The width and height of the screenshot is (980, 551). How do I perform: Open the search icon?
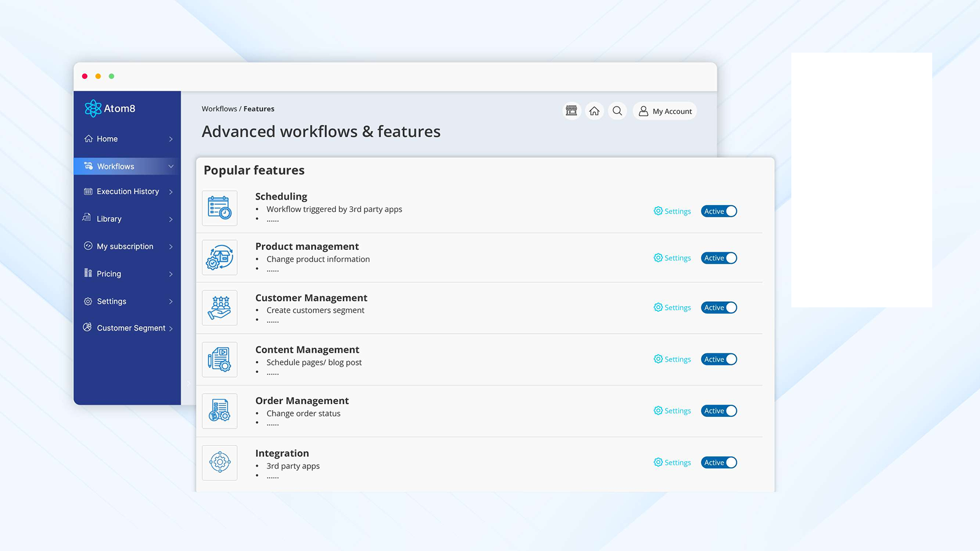[617, 111]
